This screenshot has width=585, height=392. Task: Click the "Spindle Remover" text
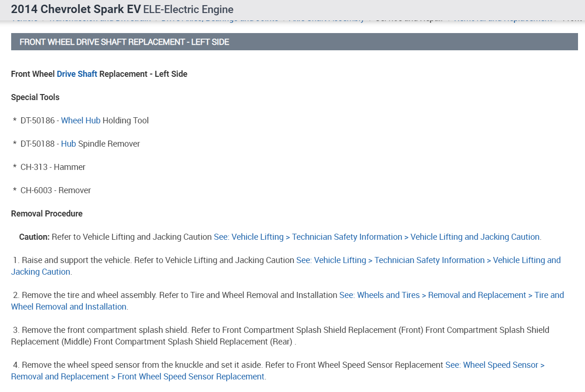point(109,144)
